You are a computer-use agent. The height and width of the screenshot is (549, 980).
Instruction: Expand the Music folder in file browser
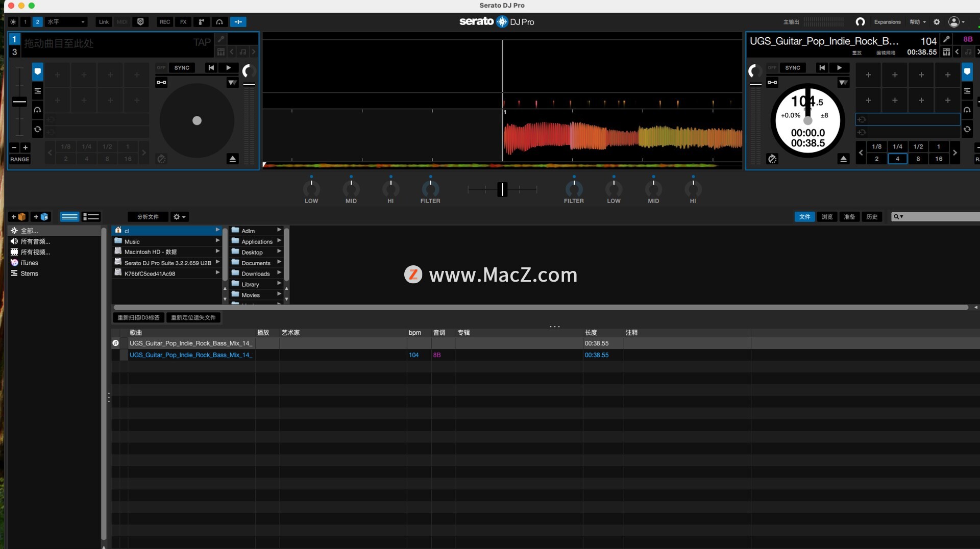pos(217,240)
